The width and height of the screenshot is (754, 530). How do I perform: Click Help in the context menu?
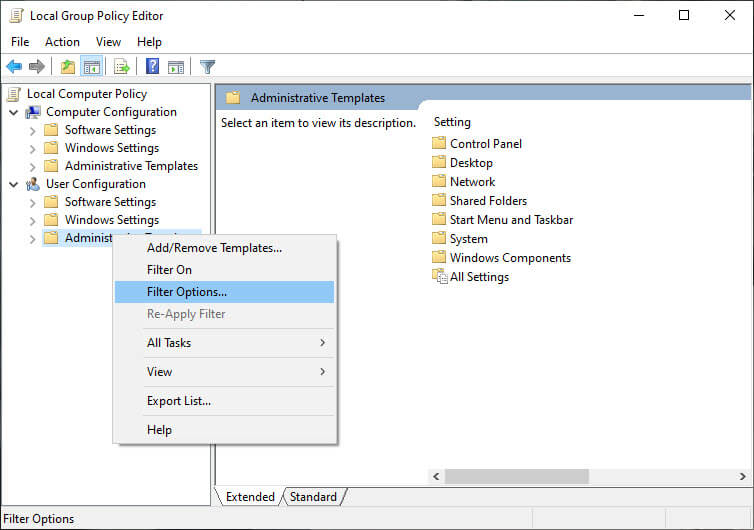click(225, 430)
